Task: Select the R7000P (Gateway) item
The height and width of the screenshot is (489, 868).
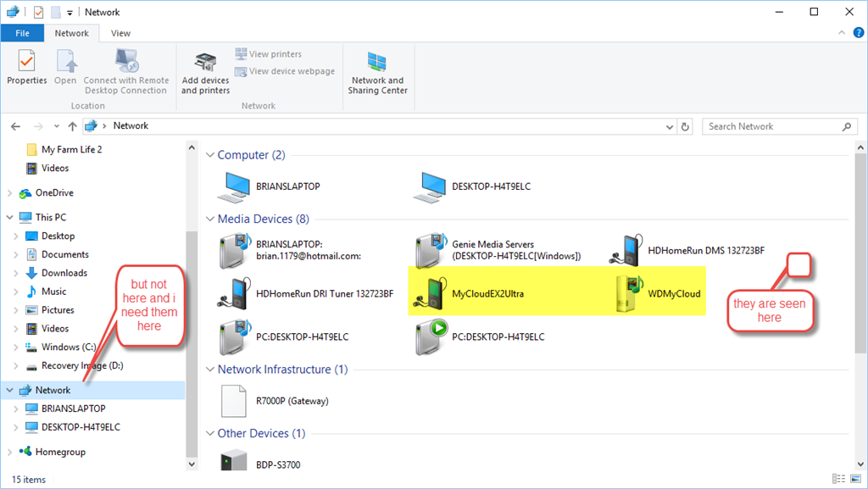Action: pos(275,401)
